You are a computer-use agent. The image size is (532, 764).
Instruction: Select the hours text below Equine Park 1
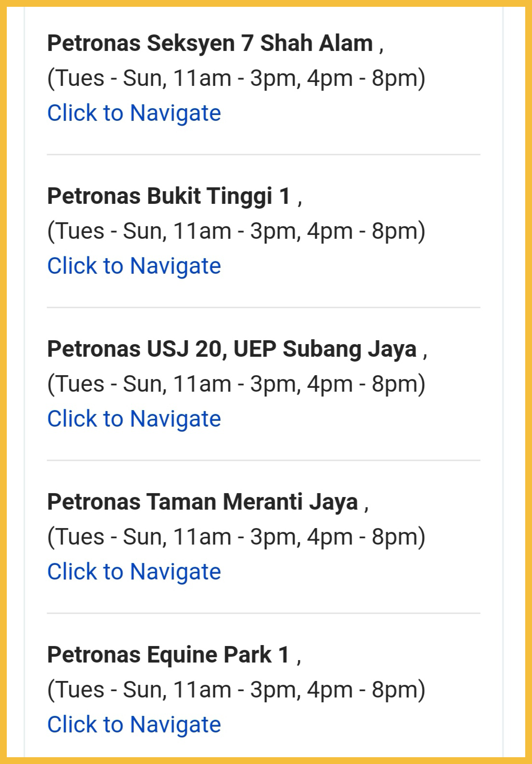236,690
